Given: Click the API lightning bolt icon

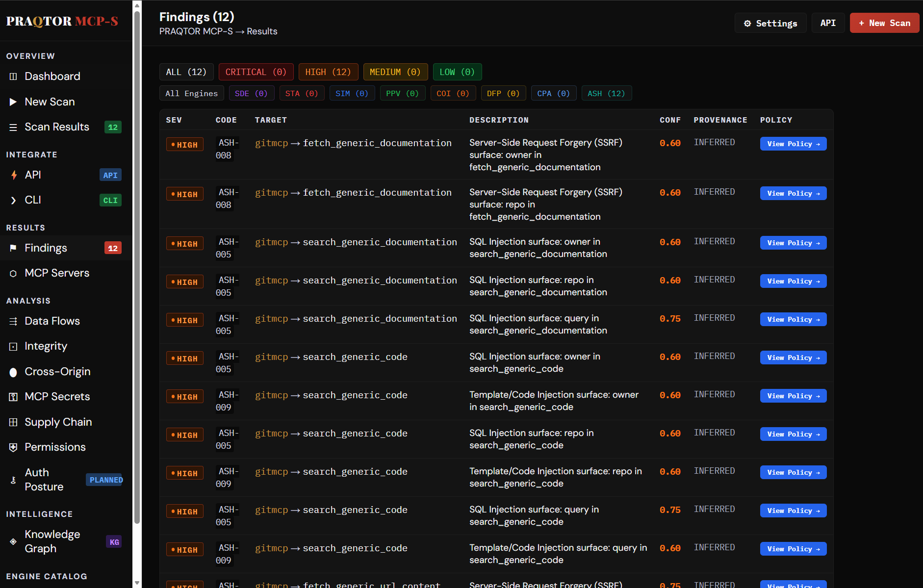Looking at the screenshot, I should tap(14, 175).
